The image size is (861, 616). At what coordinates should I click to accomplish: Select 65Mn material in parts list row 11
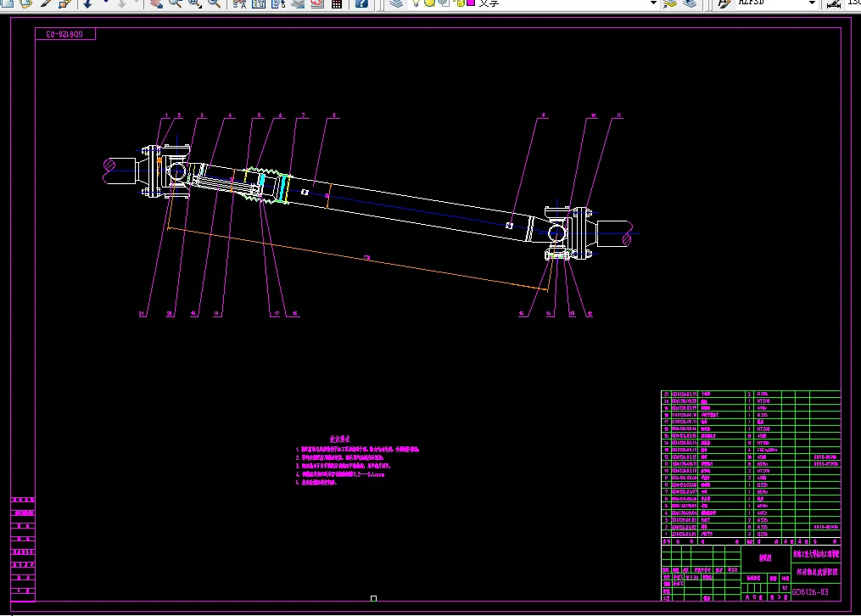click(762, 464)
